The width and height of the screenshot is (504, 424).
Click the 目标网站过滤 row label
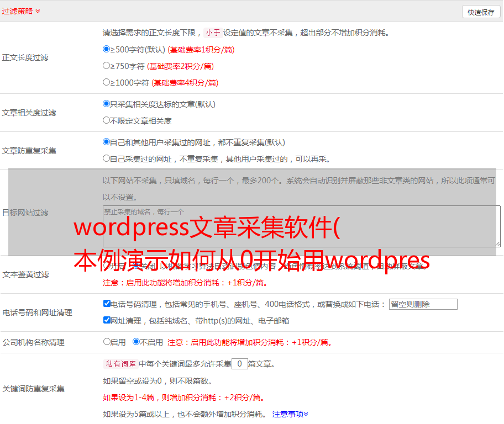[x=25, y=213]
